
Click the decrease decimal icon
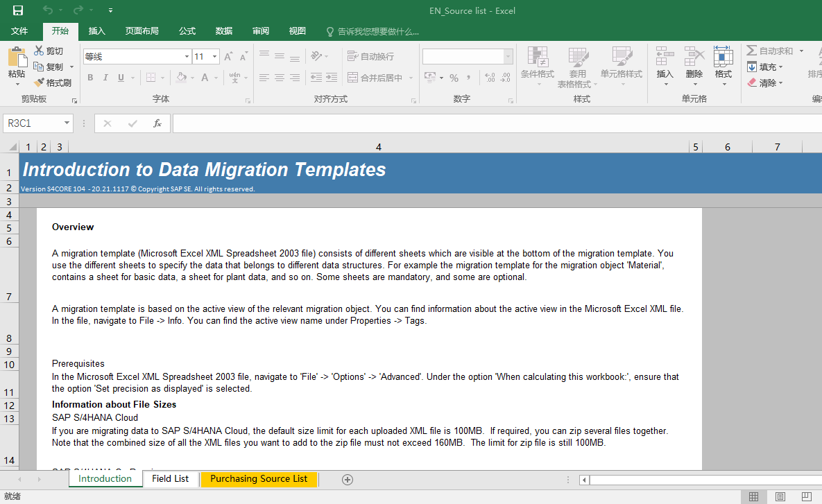506,78
